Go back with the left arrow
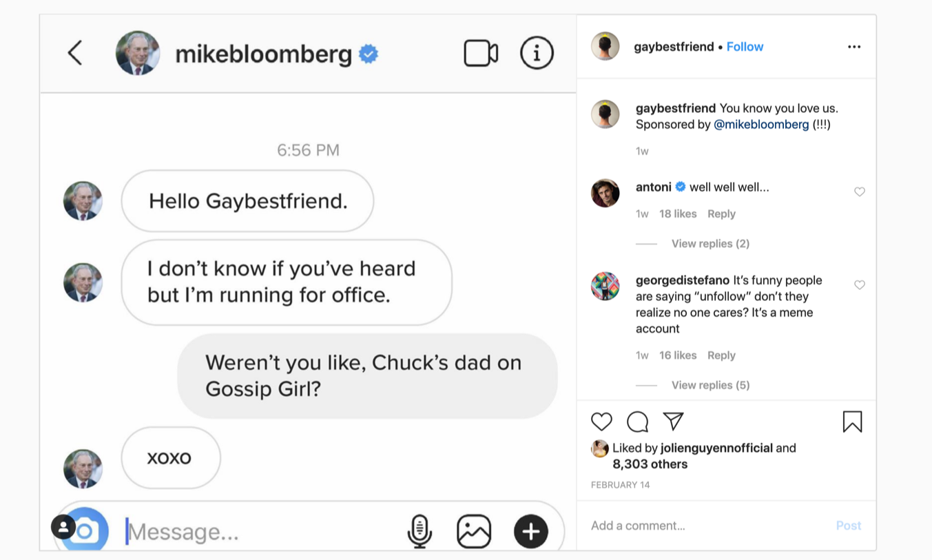Image resolution: width=932 pixels, height=560 pixels. pos(74,52)
